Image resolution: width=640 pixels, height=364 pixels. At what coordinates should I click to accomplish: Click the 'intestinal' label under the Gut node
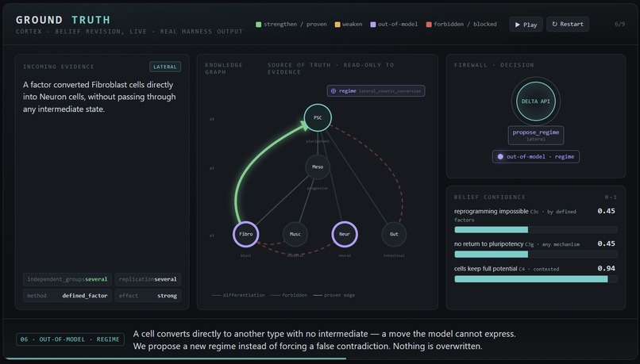(394, 255)
